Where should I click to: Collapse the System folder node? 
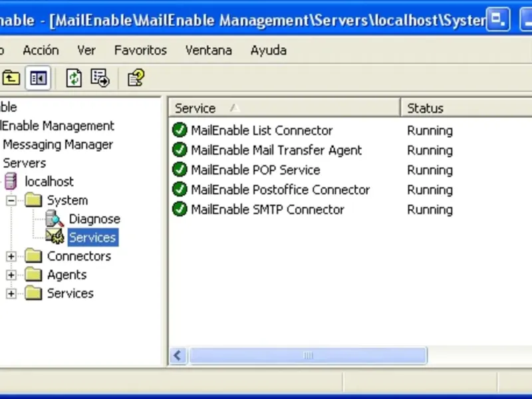coord(11,200)
